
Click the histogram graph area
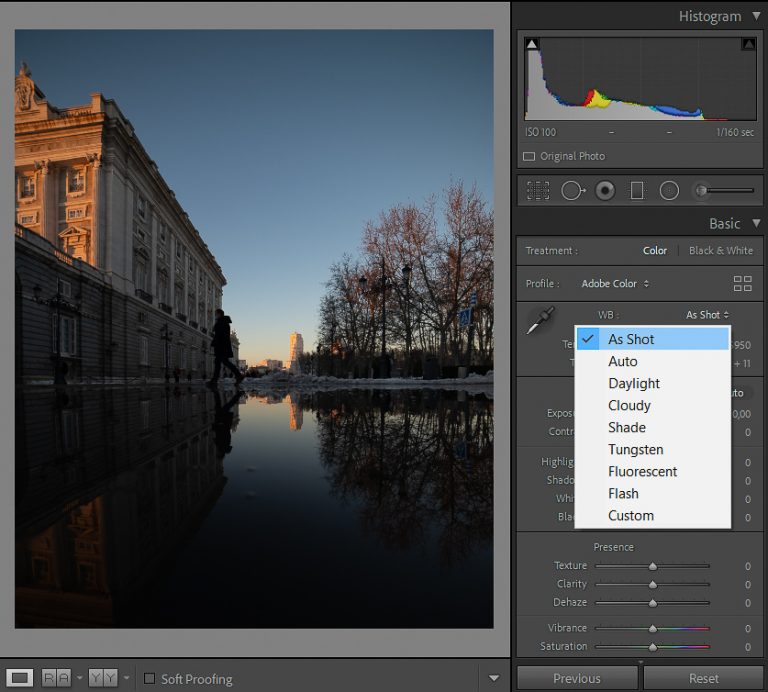tap(640, 79)
